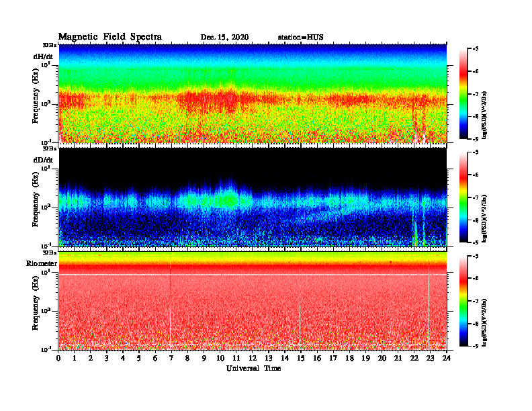This screenshot has height=411, width=532.
Task: Click the color scale bar beside the dD/dt panel
Action: pyautogui.click(x=463, y=197)
